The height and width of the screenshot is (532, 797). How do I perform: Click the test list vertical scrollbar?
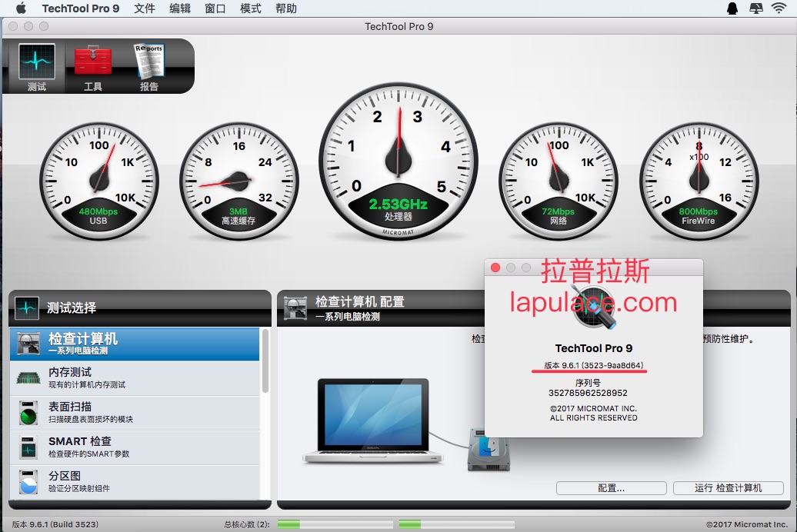pyautogui.click(x=265, y=361)
